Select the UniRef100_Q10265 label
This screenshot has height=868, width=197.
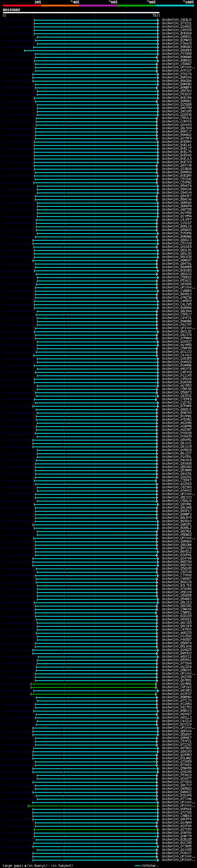pos(176,849)
